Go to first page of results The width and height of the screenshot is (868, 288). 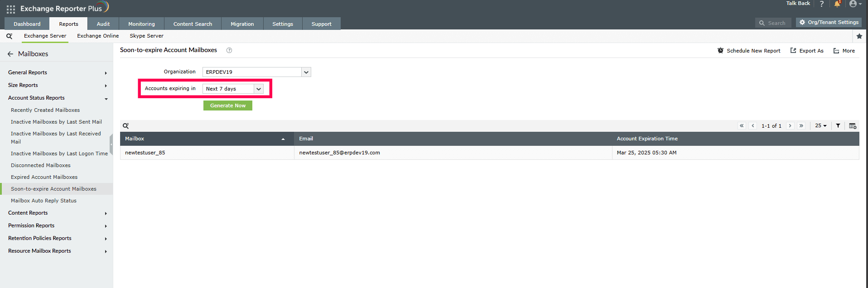coord(742,126)
